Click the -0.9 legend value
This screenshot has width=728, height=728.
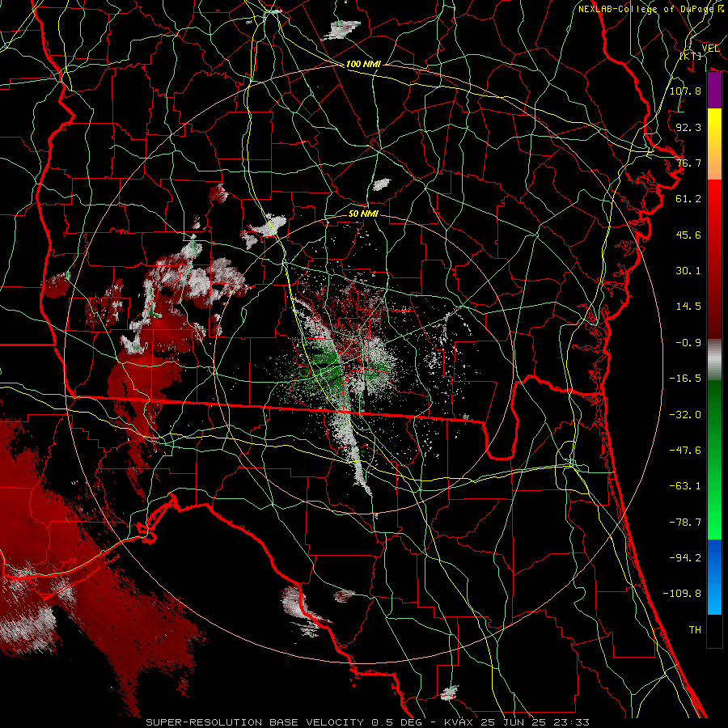pyautogui.click(x=688, y=343)
